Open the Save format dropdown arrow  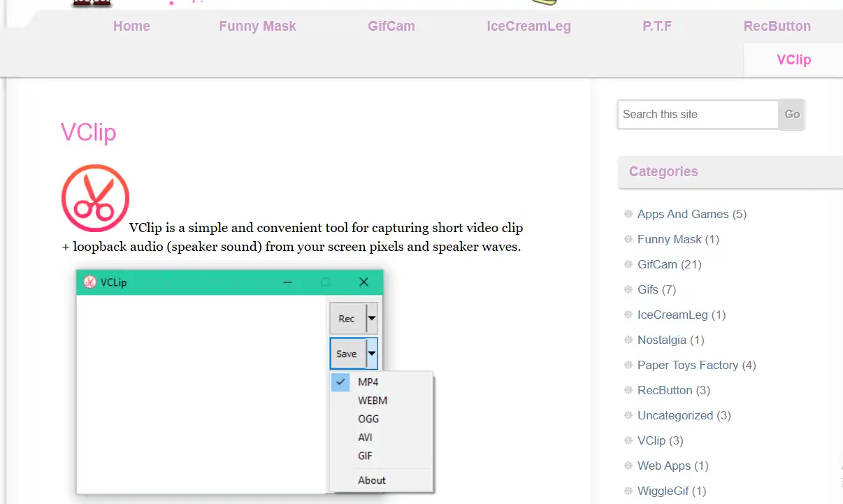coord(371,353)
